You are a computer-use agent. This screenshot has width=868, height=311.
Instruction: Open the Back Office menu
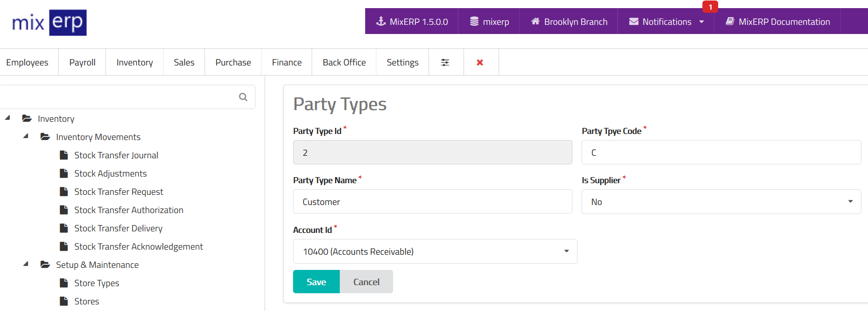pyautogui.click(x=344, y=62)
